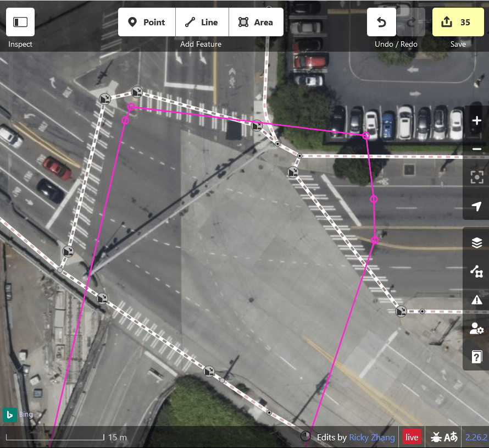Activate the Area drawing tool
This screenshot has height=448, width=489.
(x=256, y=22)
